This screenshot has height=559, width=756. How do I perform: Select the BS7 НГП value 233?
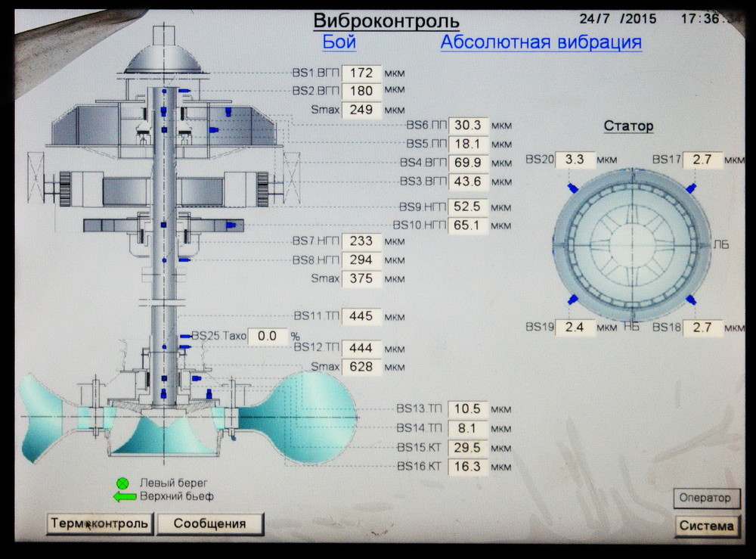(361, 241)
